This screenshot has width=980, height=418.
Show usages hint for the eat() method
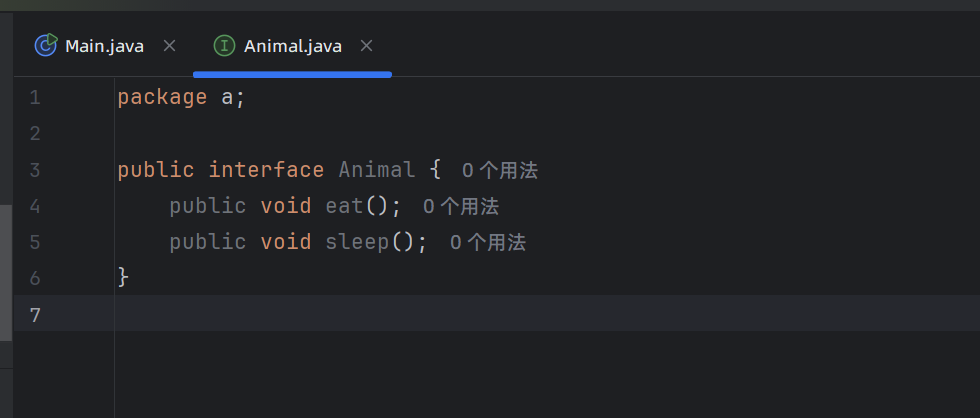pyautogui.click(x=461, y=207)
